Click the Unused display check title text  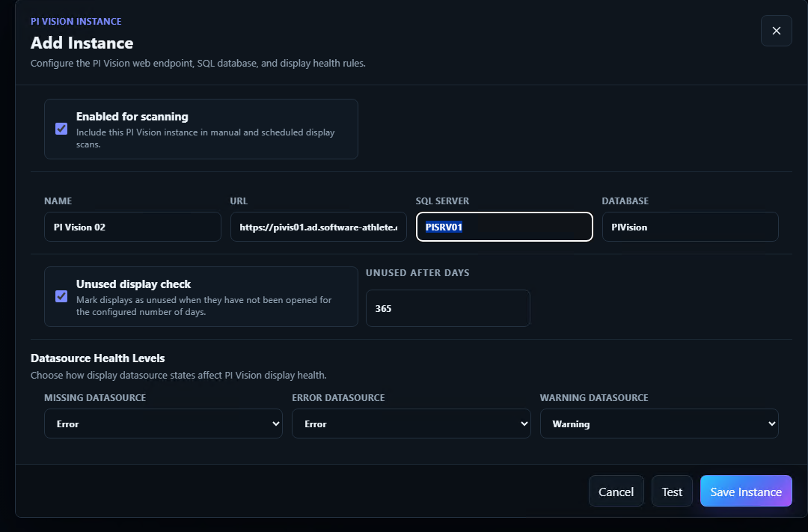point(133,284)
